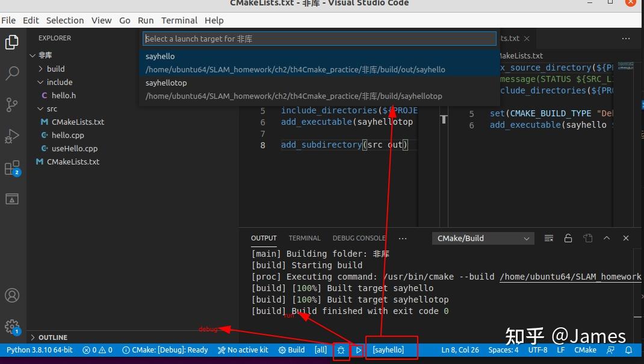Change indentation via Spaces: 4
Viewport: 644px width, 364px height.
click(x=503, y=350)
